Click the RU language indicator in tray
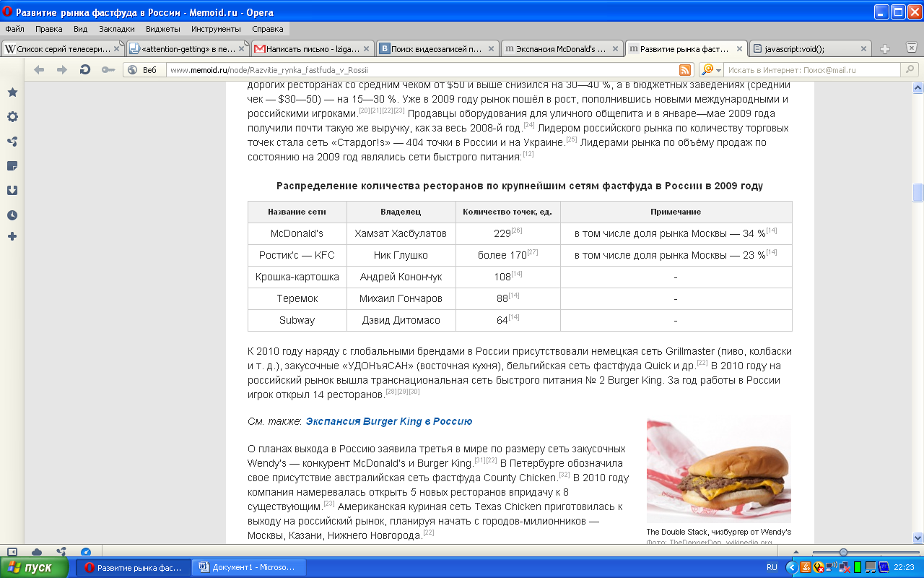This screenshot has height=578, width=924. coord(772,567)
